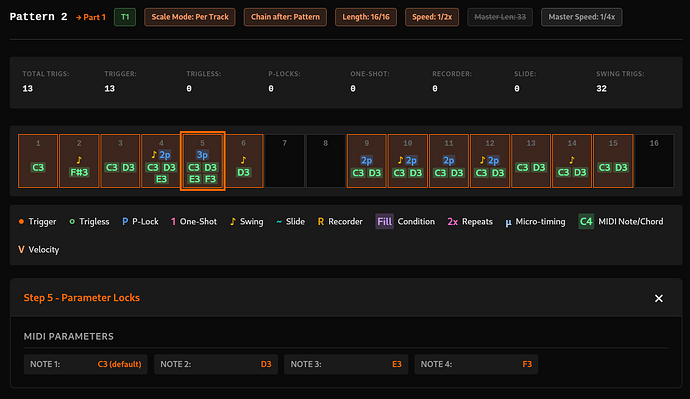The height and width of the screenshot is (399, 690).
Task: Click the Velocity legend V icon
Action: [x=21, y=250]
